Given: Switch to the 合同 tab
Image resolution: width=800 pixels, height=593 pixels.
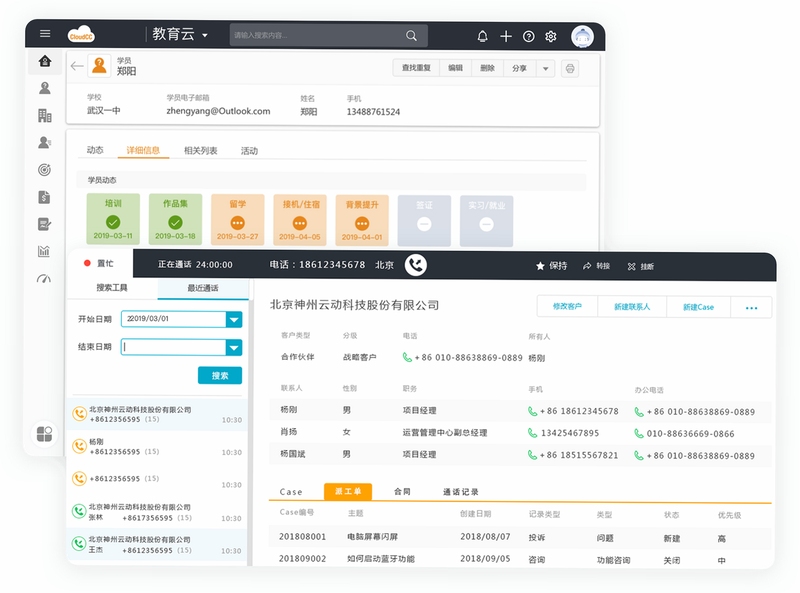Looking at the screenshot, I should pyautogui.click(x=403, y=491).
